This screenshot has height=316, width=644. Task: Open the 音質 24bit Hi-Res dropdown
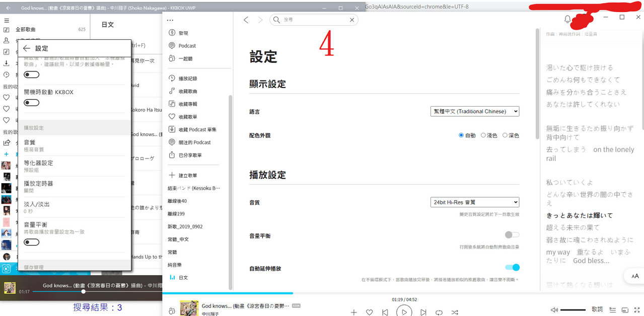[x=475, y=202]
